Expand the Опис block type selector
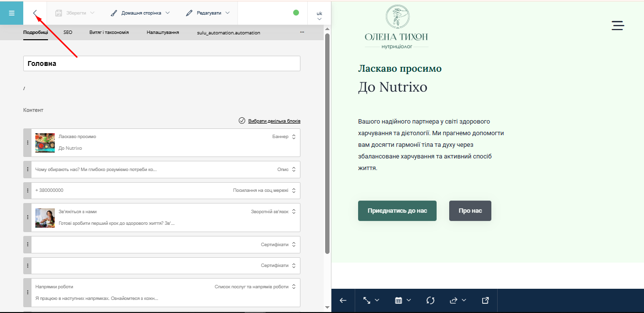 293,170
